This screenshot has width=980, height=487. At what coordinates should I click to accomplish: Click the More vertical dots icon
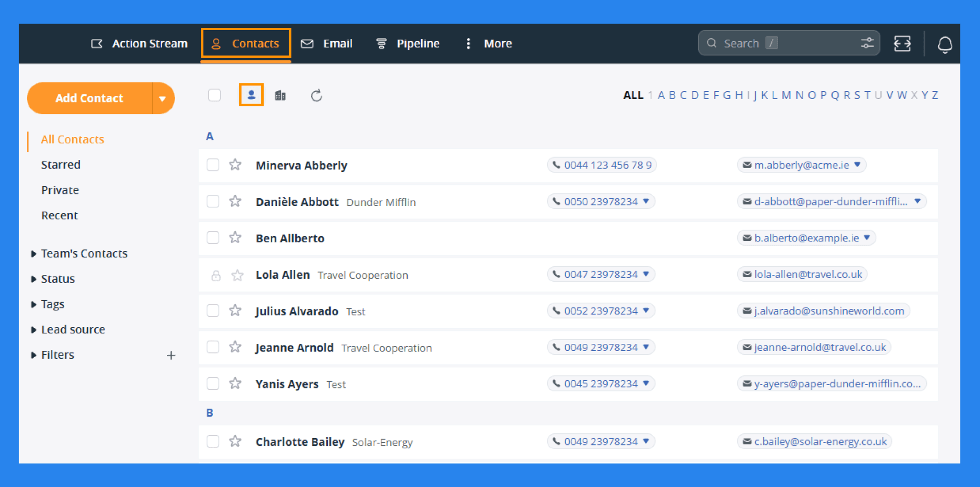click(468, 44)
